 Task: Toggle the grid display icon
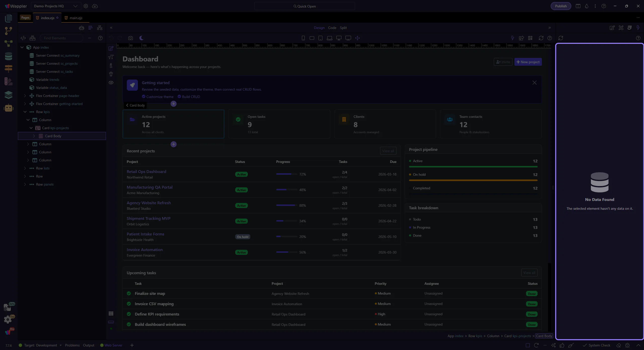(111, 313)
